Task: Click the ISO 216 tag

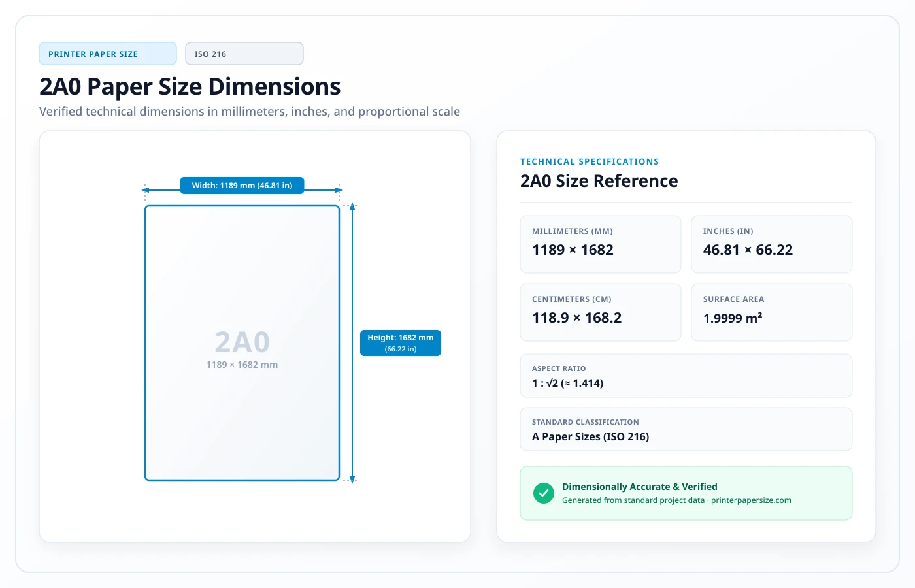Action: (244, 54)
